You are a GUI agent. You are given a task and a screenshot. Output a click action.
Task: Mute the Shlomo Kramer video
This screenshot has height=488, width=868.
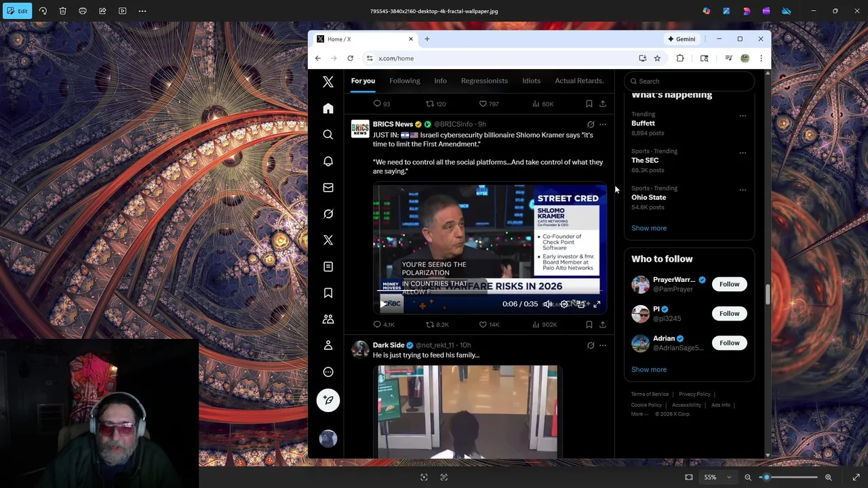pyautogui.click(x=547, y=304)
